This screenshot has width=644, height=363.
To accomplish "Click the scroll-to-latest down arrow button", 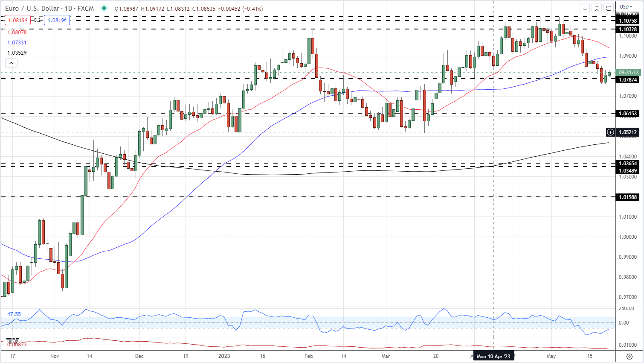I will tap(585, 8).
